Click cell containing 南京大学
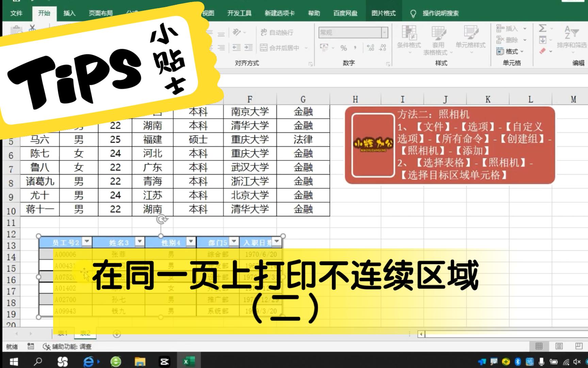588x368 pixels. click(250, 112)
